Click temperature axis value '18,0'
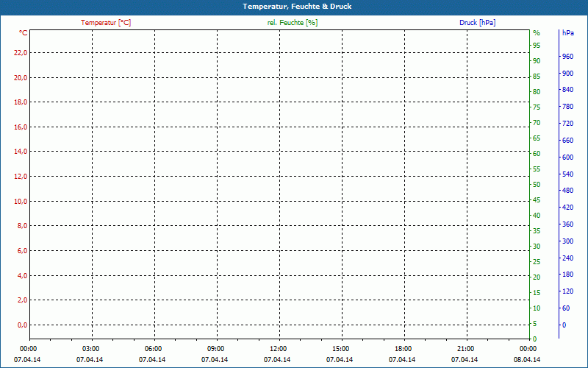Screen dimensions: 588x368 pyautogui.click(x=21, y=102)
